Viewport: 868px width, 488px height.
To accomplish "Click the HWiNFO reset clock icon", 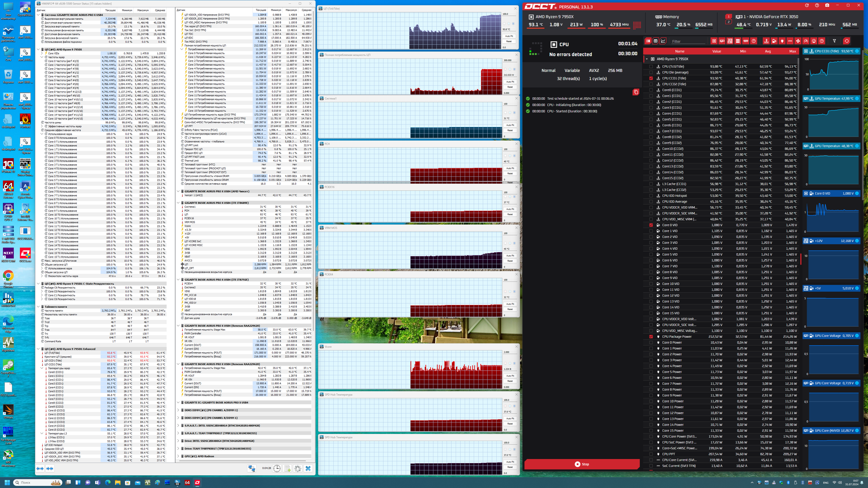I will coord(277,468).
